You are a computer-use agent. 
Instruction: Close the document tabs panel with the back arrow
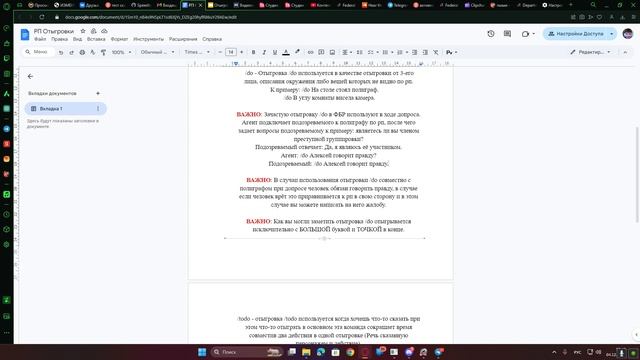pyautogui.click(x=30, y=76)
